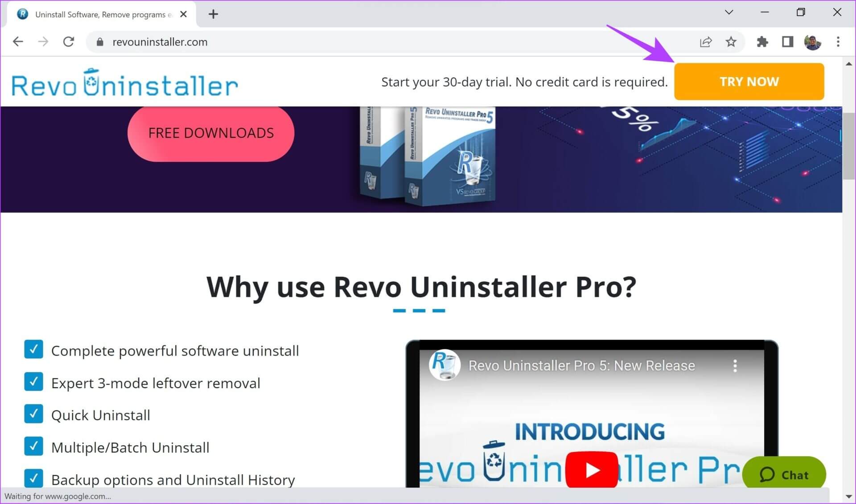Click the browser sidebar toggle icon
856x504 pixels.
pyautogui.click(x=786, y=41)
